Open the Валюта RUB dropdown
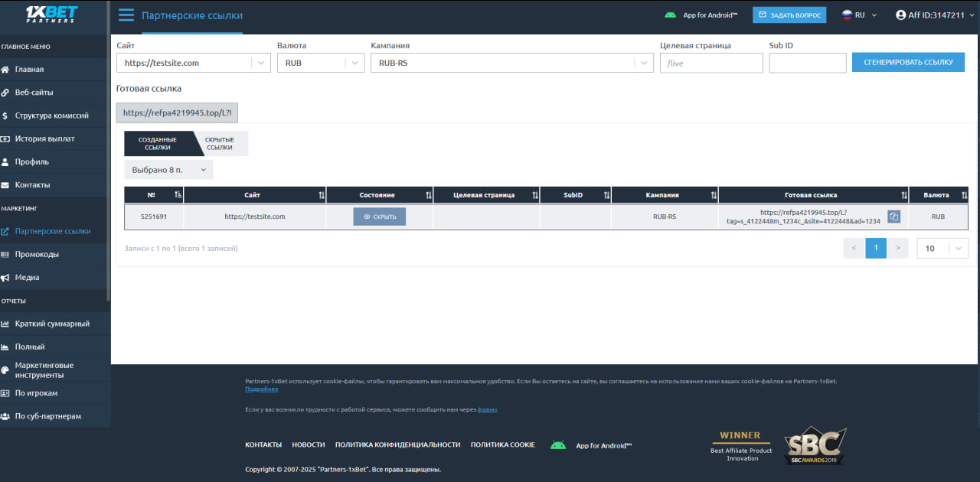The width and height of the screenshot is (980, 482). click(x=355, y=63)
